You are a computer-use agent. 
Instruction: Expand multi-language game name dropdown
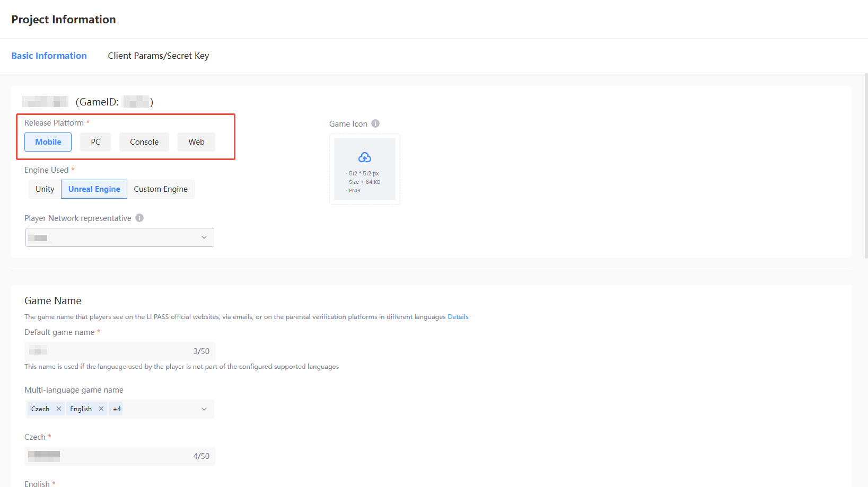(204, 409)
